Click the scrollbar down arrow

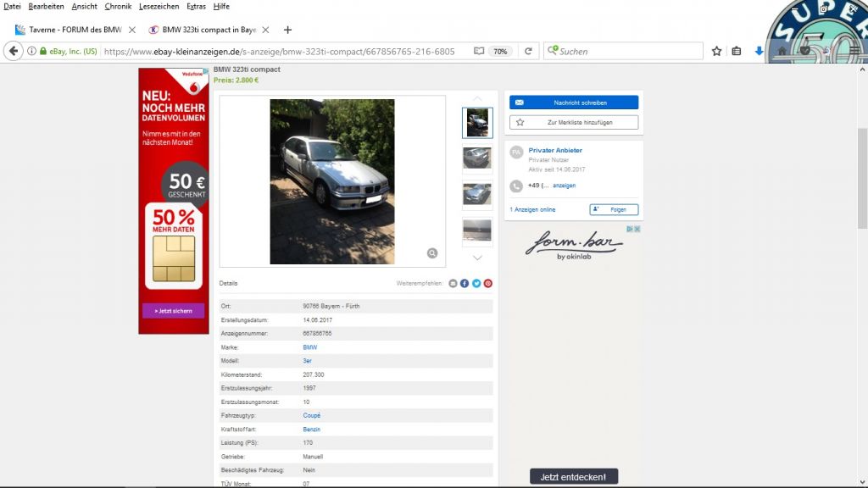point(862,482)
